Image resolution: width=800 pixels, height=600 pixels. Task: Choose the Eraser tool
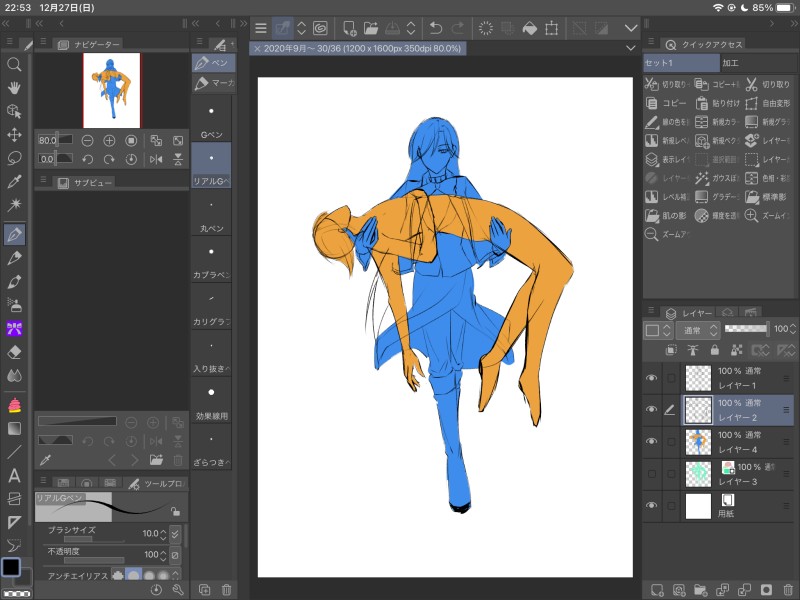(15, 352)
